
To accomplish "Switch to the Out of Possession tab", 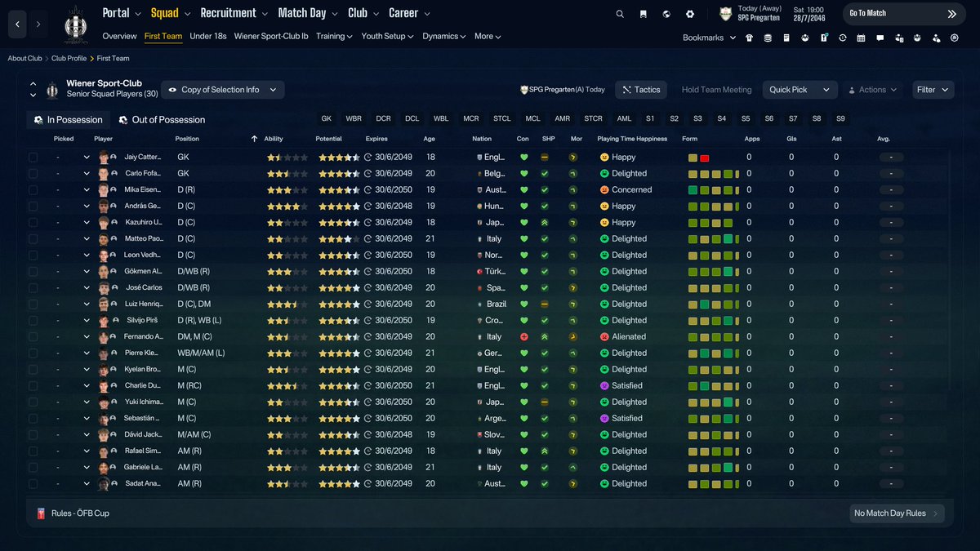I will tap(162, 120).
